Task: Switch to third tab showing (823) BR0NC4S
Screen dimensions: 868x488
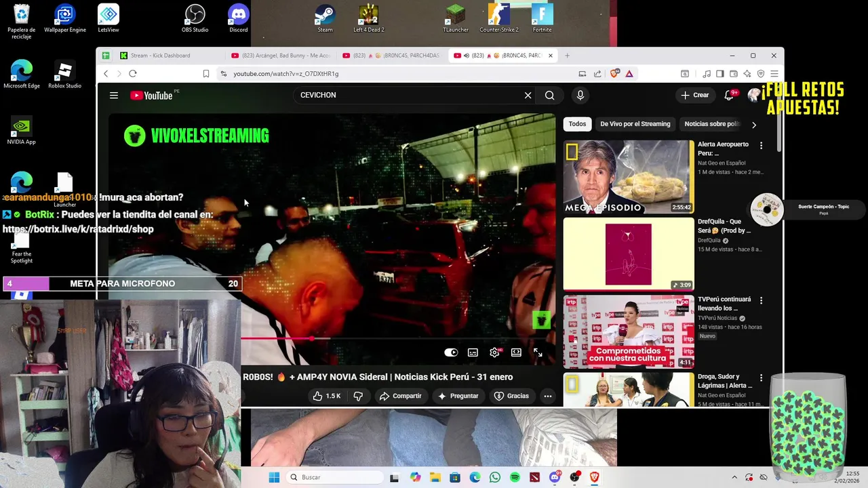Action: (x=391, y=56)
